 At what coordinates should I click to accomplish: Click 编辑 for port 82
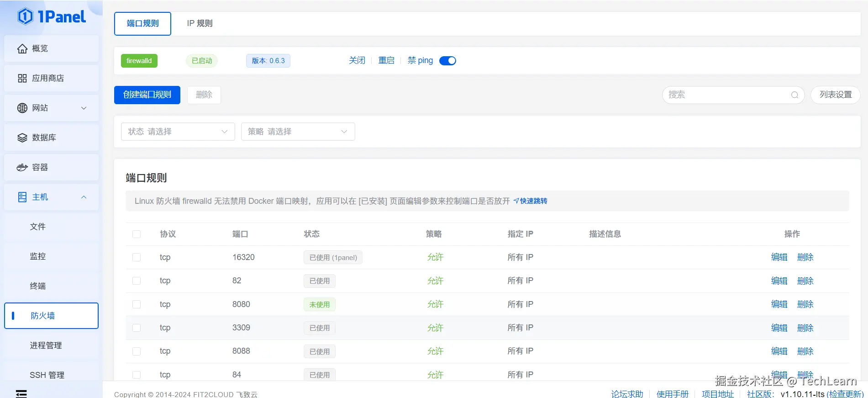pos(779,281)
